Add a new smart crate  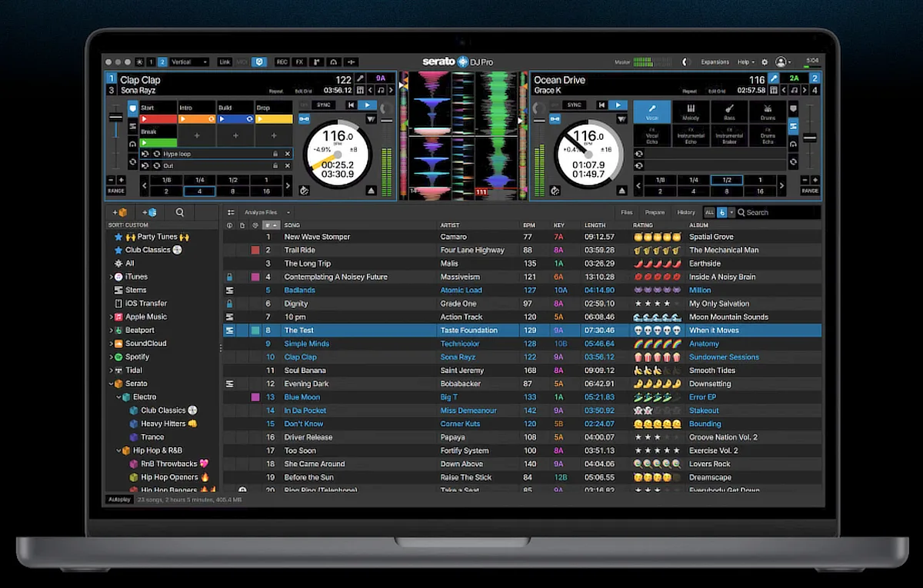pyautogui.click(x=149, y=212)
